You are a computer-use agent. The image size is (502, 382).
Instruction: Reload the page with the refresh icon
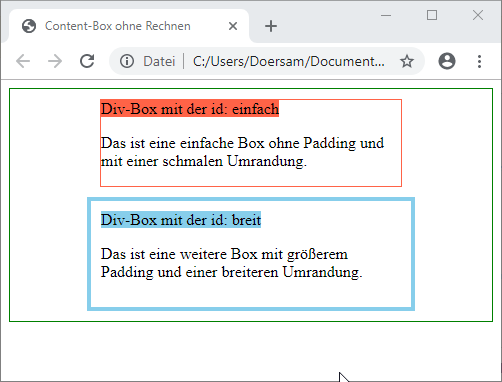tap(87, 61)
